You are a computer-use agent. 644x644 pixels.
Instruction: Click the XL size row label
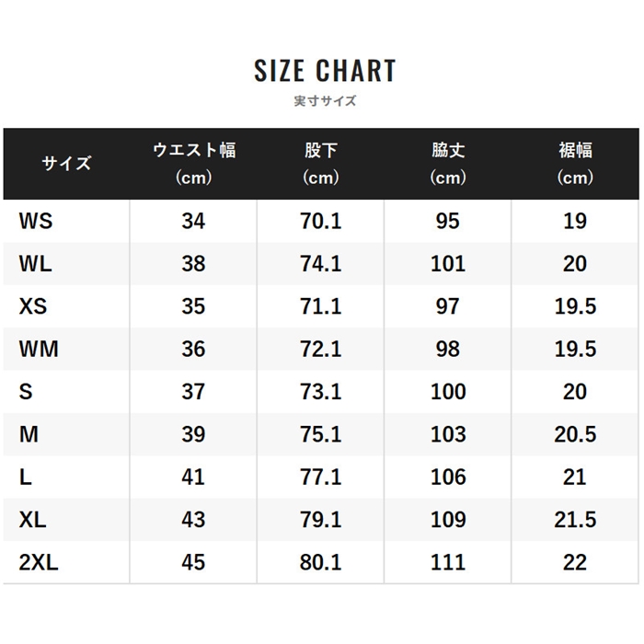coord(32,520)
